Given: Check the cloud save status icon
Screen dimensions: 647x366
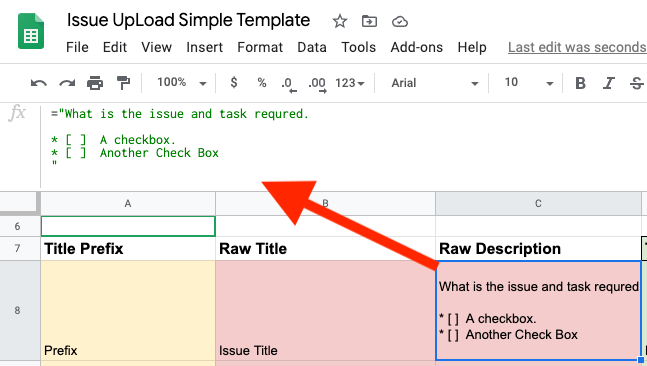Looking at the screenshot, I should (399, 21).
